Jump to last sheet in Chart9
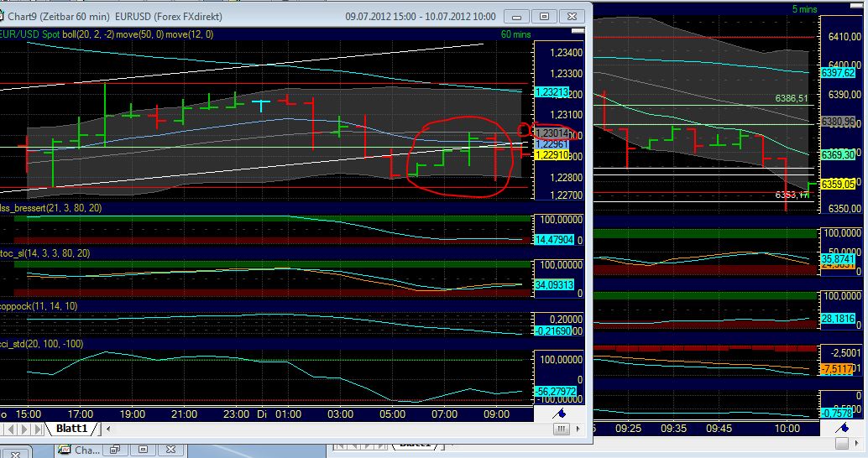 click(38, 429)
